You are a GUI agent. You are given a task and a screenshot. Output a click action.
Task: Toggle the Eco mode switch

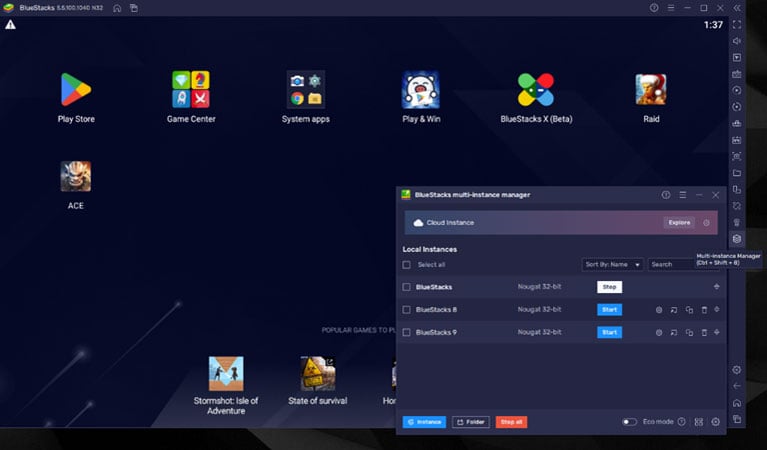click(x=629, y=422)
